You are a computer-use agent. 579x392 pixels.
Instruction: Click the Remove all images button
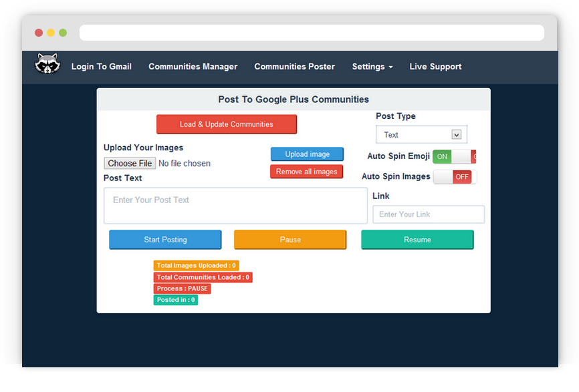[306, 172]
